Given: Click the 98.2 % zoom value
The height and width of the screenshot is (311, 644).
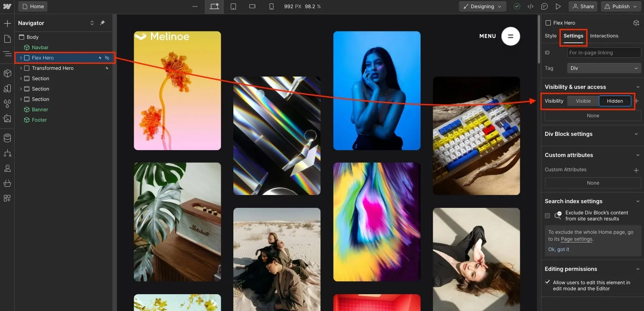Looking at the screenshot, I should tap(313, 6).
